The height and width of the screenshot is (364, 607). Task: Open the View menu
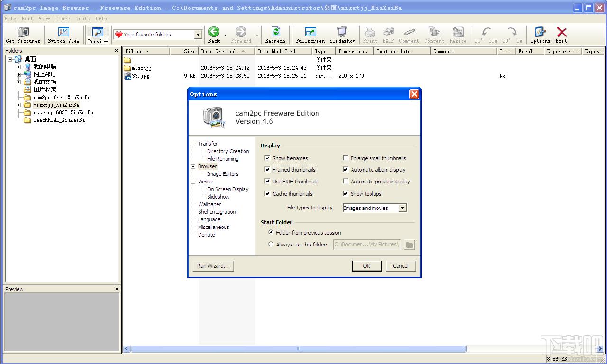pos(44,18)
